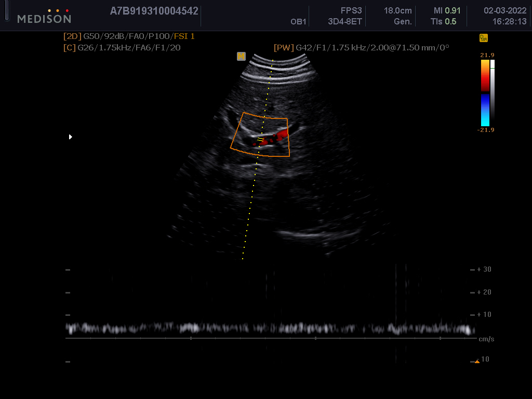Click the orange triangle at spectrum scale bottom
Viewport: 532px width, 399px height.
[477, 361]
